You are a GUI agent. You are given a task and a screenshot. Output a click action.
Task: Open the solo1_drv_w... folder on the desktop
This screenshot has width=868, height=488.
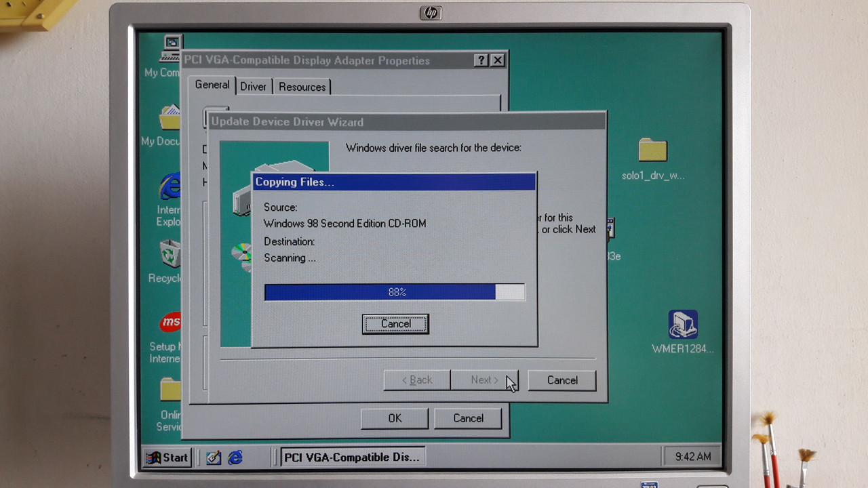(x=652, y=150)
